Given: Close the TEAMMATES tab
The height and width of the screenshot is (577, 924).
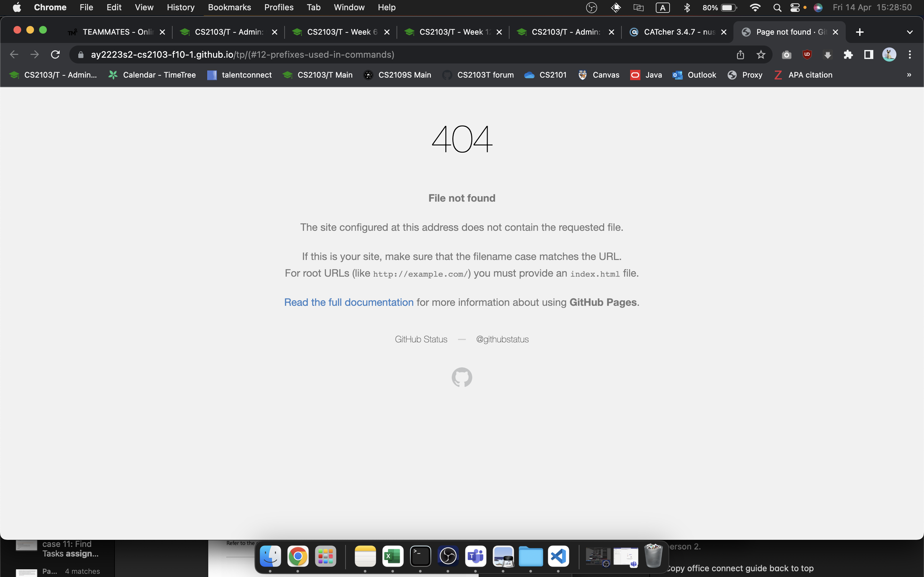Looking at the screenshot, I should [x=162, y=32].
